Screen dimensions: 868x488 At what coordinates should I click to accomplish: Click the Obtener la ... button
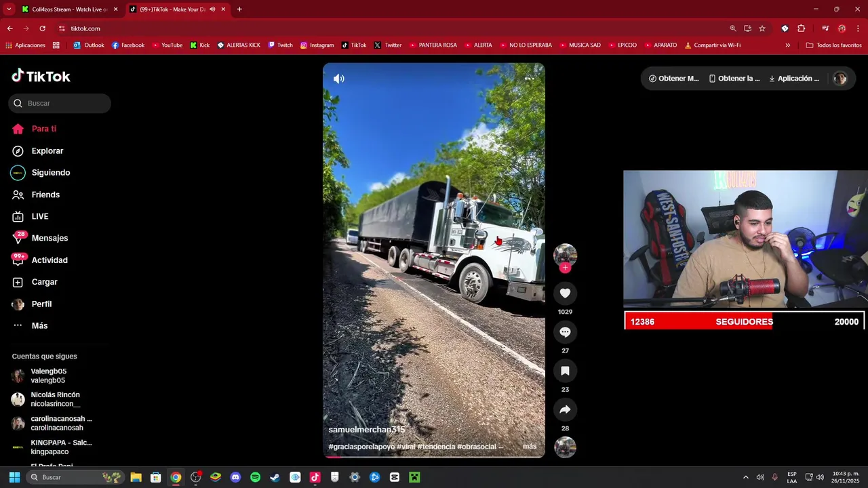734,79
